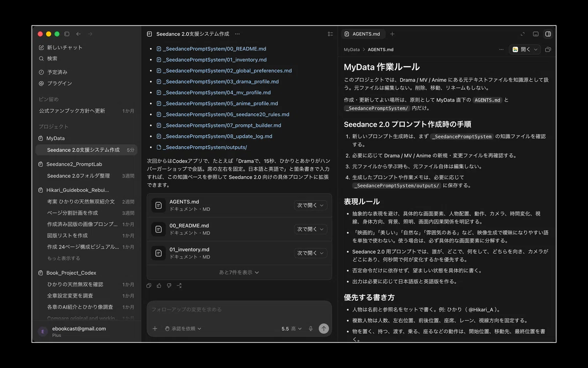Viewport: 588px width, 368px height.
Task: Click the 開く open button
Action: click(x=521, y=49)
